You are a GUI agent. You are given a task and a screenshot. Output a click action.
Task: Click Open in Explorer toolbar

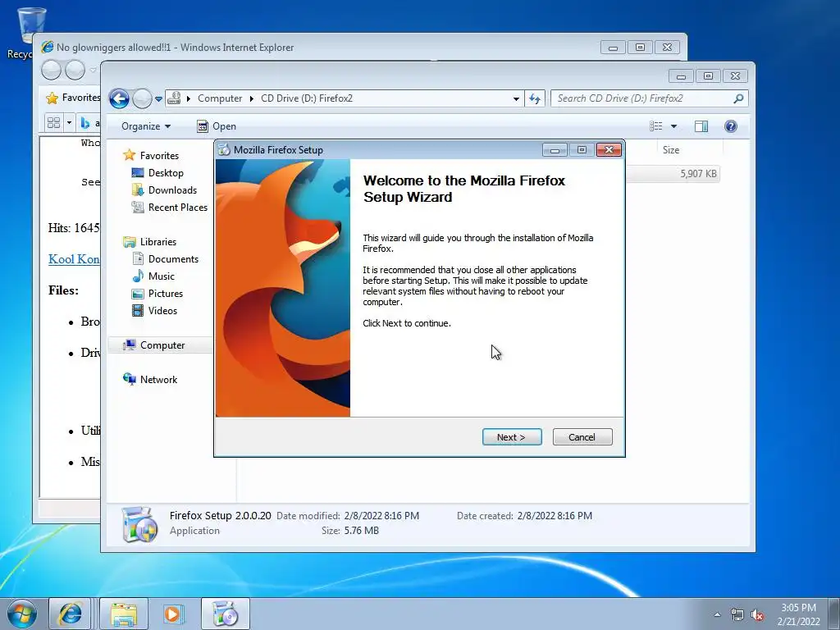(217, 126)
